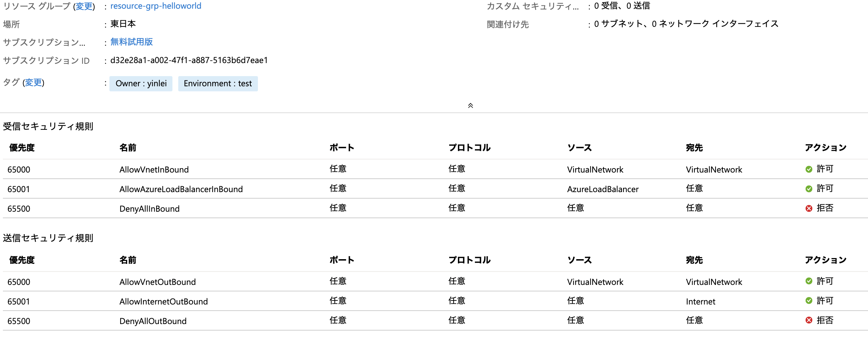Edit tags using the 変更 link
868x340 pixels.
[x=33, y=83]
